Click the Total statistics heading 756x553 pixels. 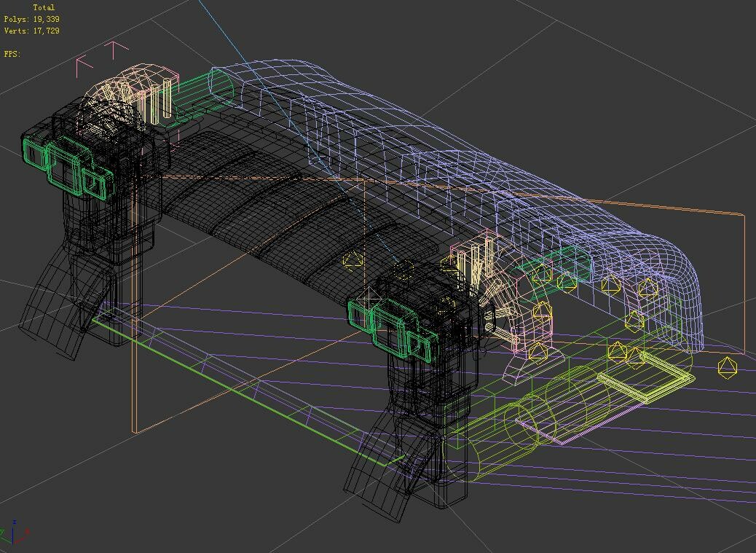click(46, 6)
